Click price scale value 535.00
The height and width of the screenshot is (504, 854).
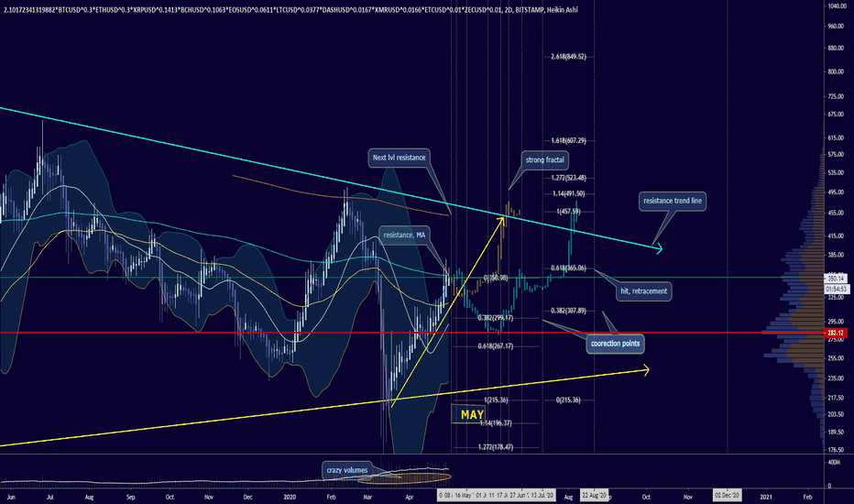(836, 172)
